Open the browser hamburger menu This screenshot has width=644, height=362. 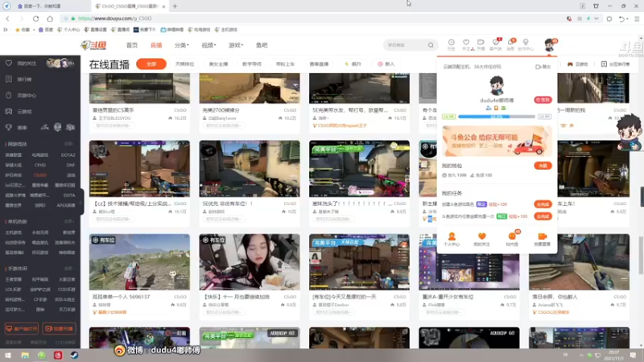coord(637,19)
